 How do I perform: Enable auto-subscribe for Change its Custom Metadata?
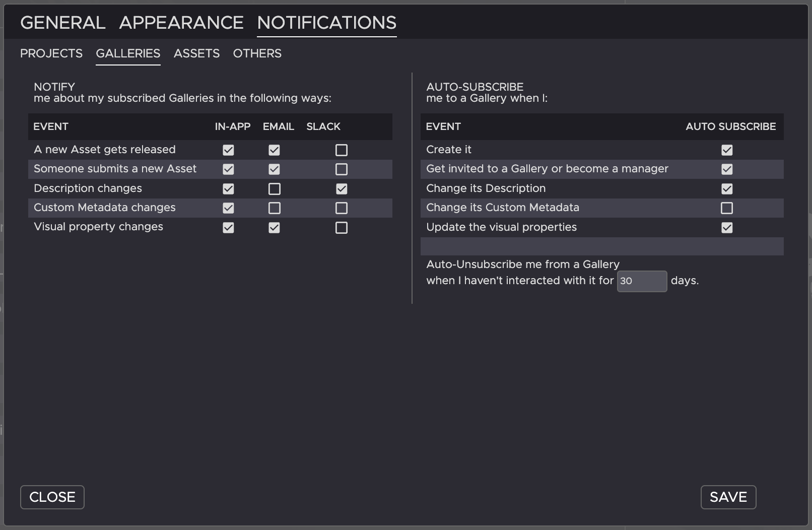pyautogui.click(x=726, y=208)
